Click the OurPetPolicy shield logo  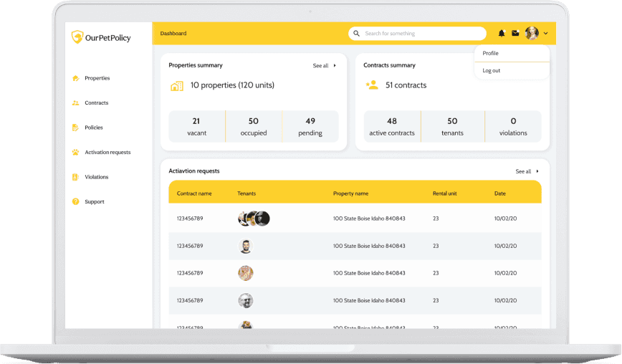pyautogui.click(x=77, y=37)
